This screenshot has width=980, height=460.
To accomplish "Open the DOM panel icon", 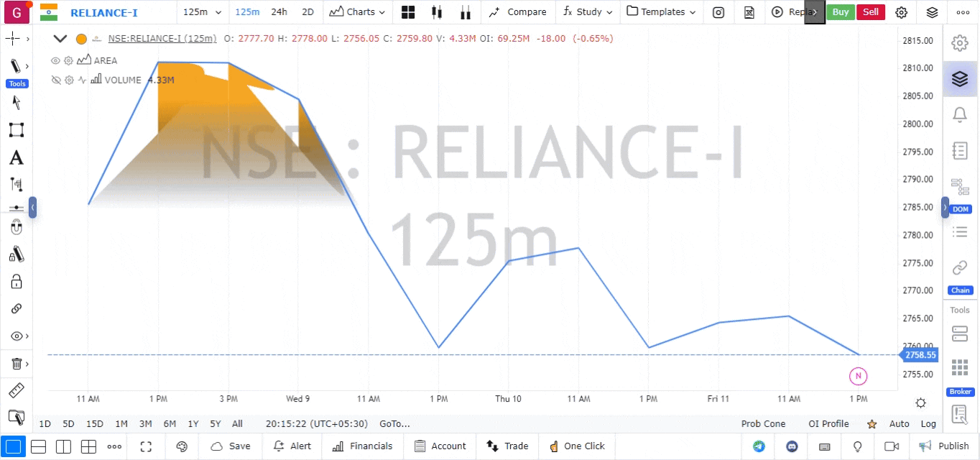I will click(x=959, y=187).
